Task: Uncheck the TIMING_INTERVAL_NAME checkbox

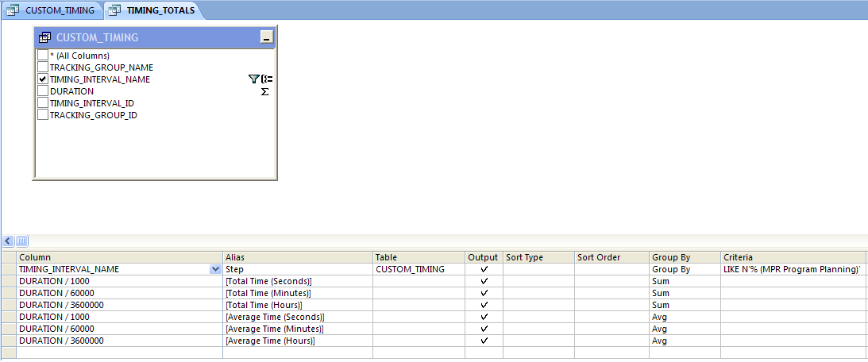Action: [x=43, y=79]
